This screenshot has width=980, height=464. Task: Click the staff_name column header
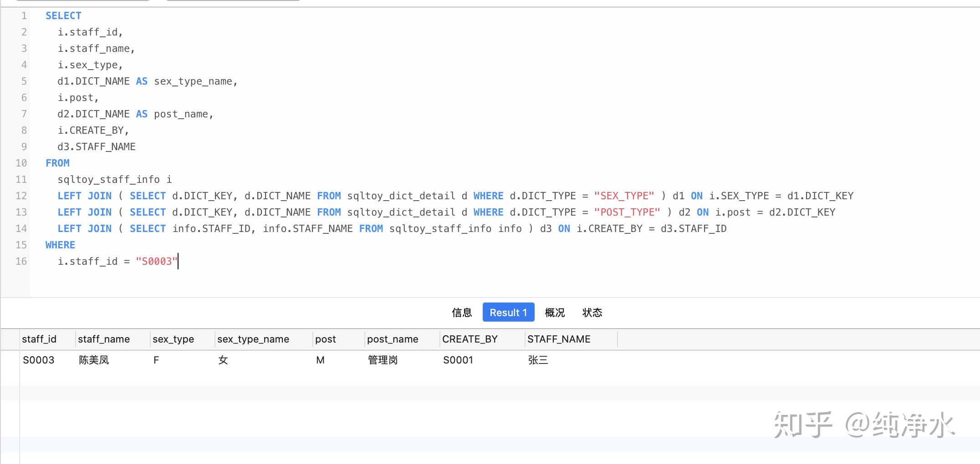(104, 339)
